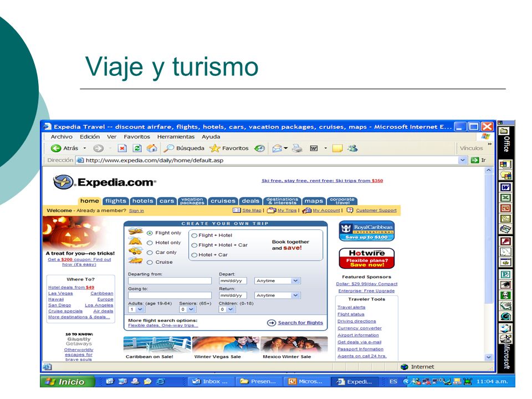Image resolution: width=532 pixels, height=399 pixels.
Task: Switch to the flights tab
Action: (x=116, y=201)
